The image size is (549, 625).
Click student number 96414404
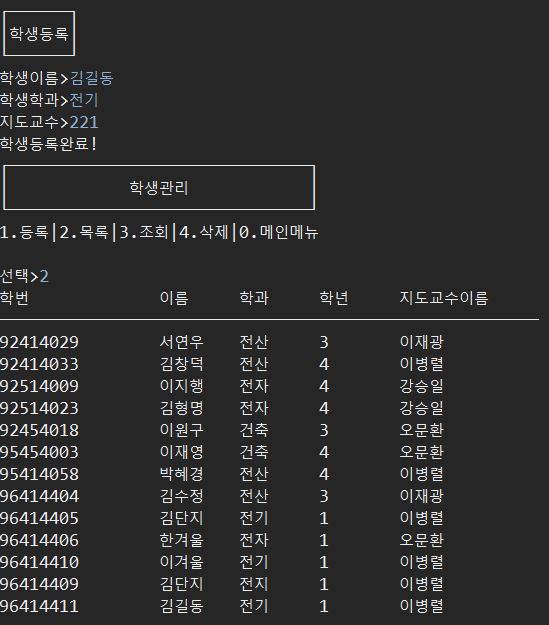[x=39, y=496]
